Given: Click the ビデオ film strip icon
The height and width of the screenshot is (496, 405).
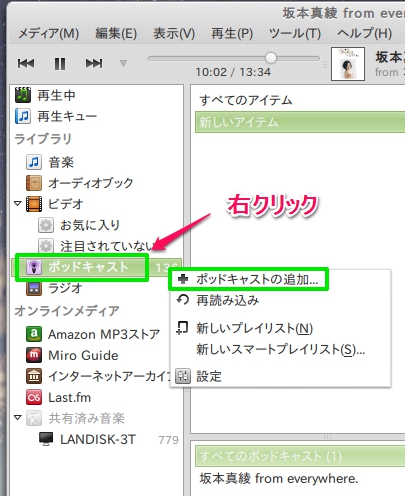Looking at the screenshot, I should (34, 204).
